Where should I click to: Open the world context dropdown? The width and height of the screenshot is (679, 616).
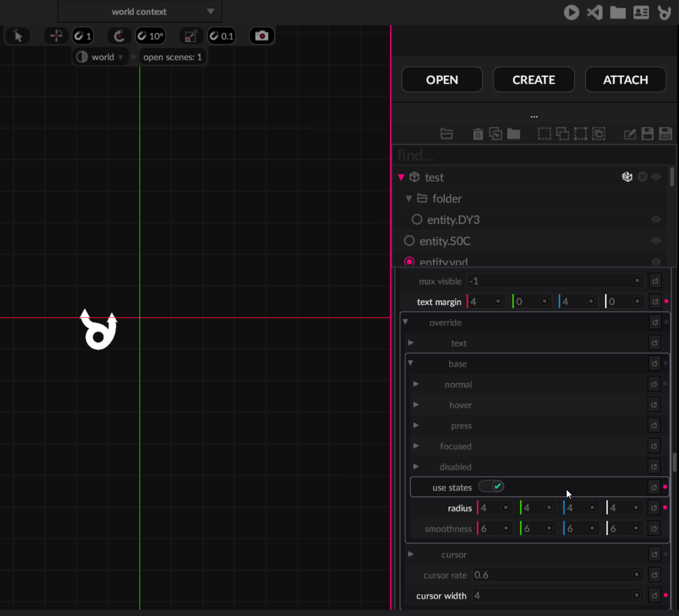point(140,12)
